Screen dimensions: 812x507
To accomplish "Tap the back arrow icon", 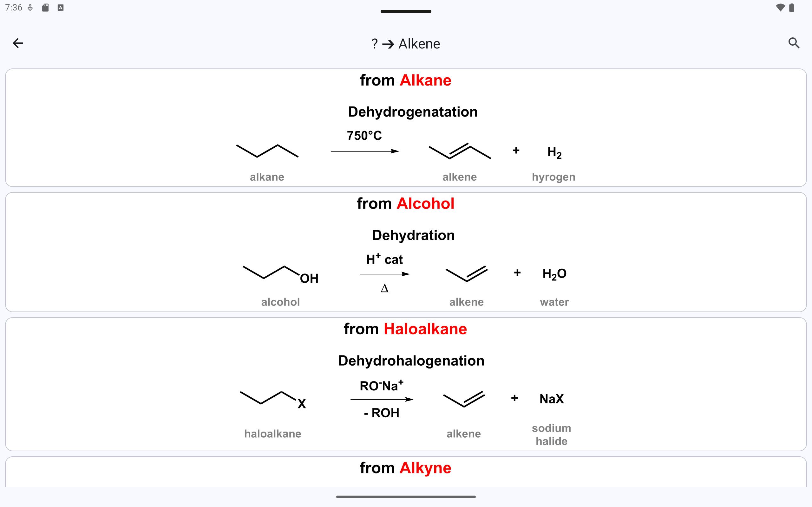I will (18, 43).
